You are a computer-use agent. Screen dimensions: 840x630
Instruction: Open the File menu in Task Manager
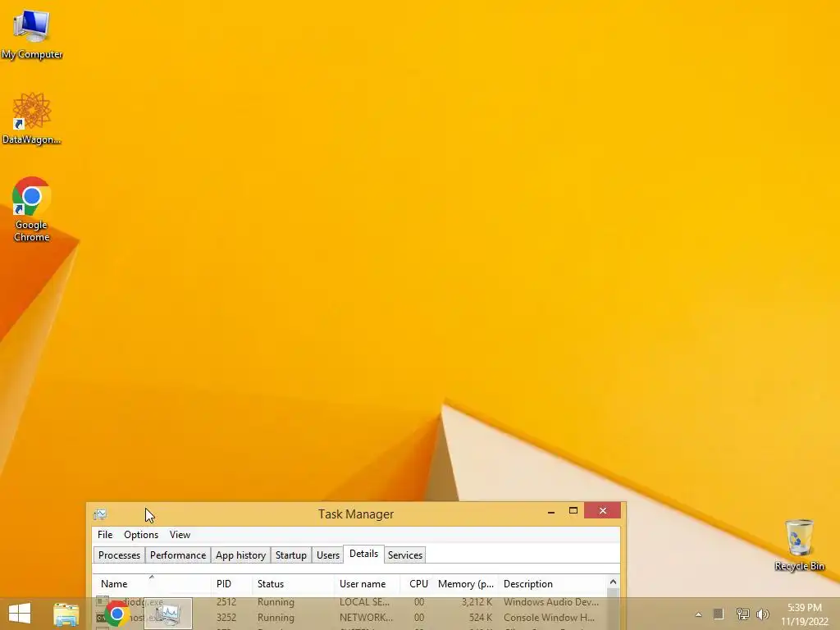click(x=105, y=535)
